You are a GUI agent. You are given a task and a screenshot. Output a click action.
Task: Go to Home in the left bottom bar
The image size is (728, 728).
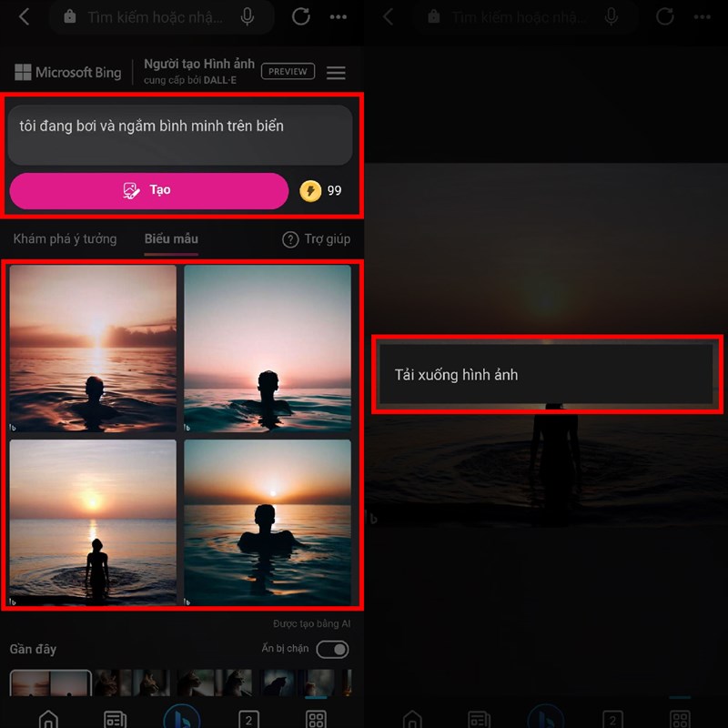click(48, 718)
